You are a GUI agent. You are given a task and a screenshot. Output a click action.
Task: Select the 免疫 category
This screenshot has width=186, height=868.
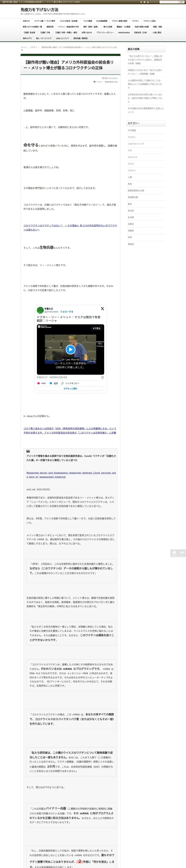click(130, 184)
